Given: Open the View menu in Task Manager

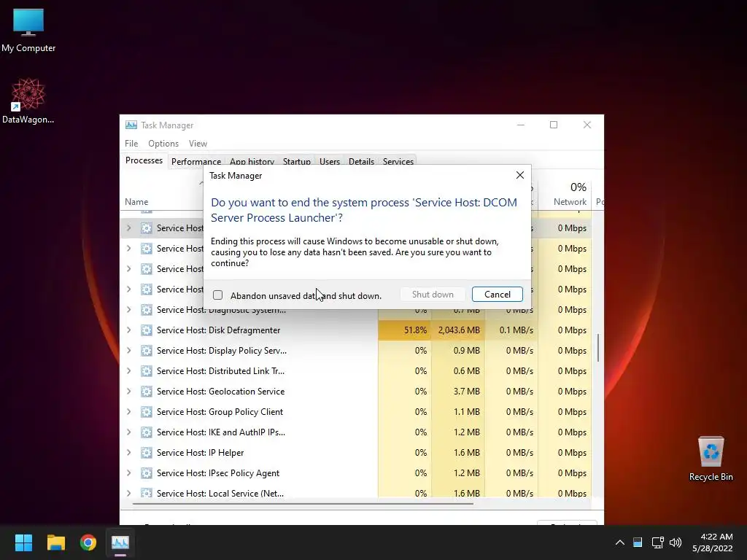Looking at the screenshot, I should (x=198, y=144).
